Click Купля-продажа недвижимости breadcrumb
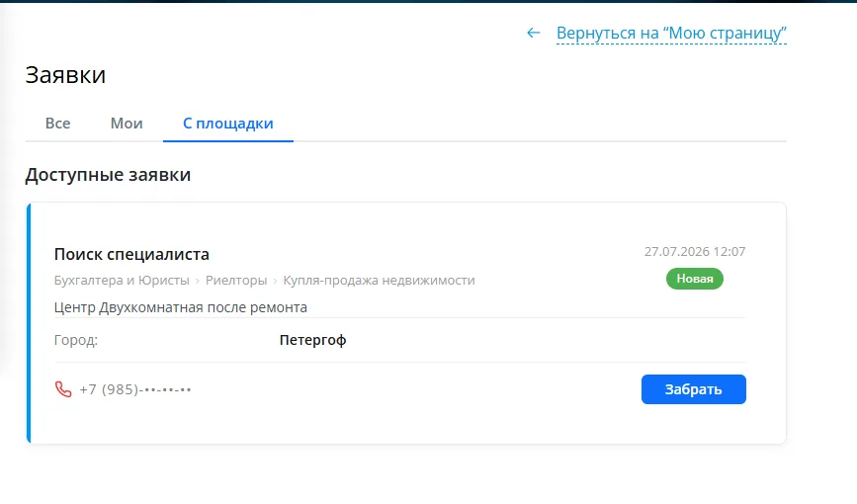 pyautogui.click(x=379, y=281)
